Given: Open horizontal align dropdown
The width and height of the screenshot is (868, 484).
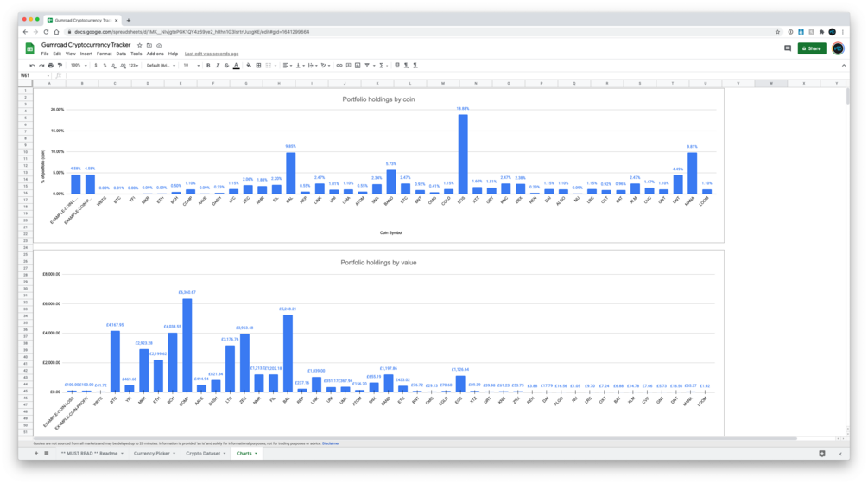Looking at the screenshot, I should click(287, 66).
